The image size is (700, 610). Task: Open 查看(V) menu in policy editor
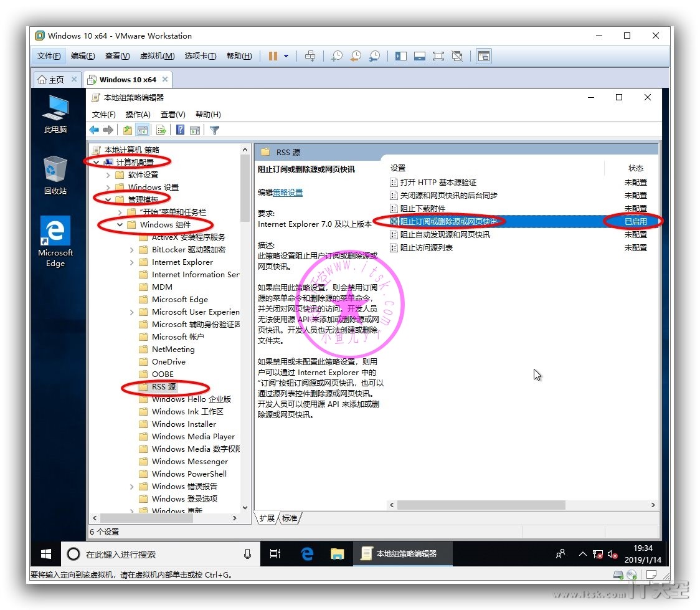click(x=173, y=114)
